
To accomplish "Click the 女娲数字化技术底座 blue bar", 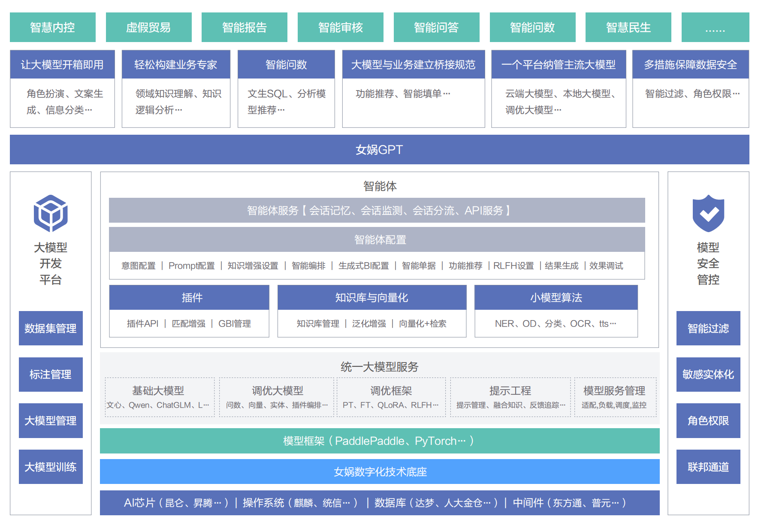I will (x=380, y=472).
